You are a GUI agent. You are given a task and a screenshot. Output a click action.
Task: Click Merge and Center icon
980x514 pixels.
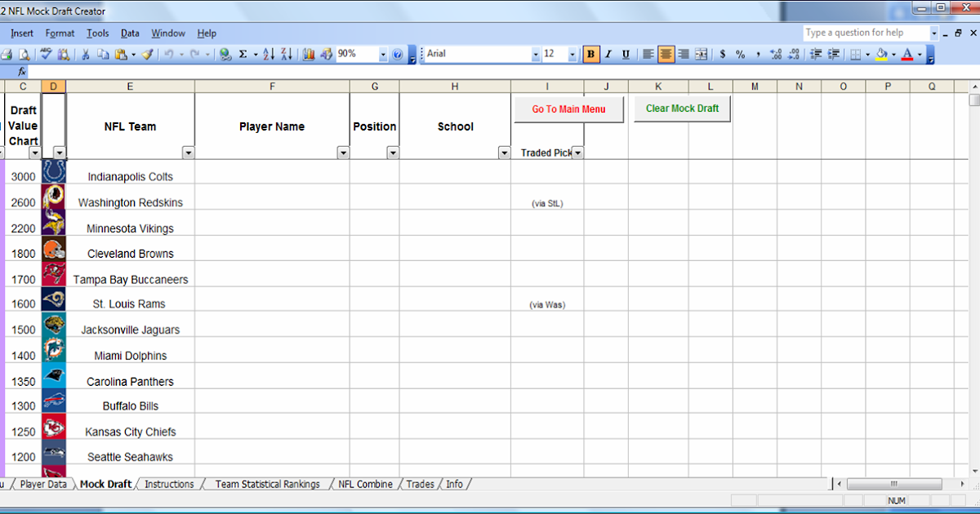tap(701, 54)
